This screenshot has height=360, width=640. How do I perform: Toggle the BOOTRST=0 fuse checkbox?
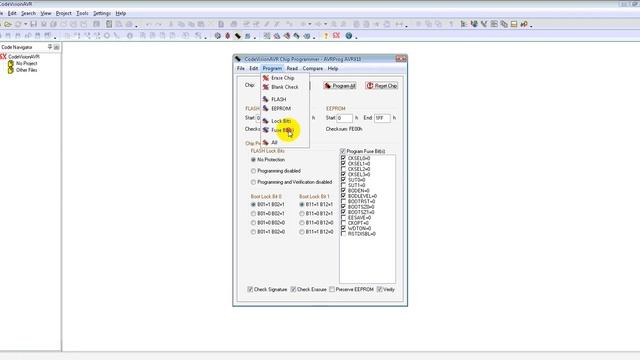[343, 202]
